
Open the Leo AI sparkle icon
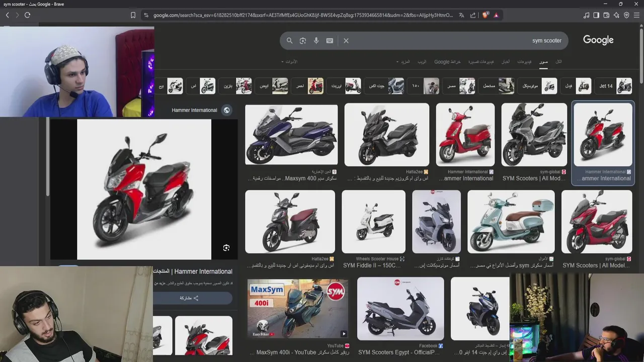(616, 15)
